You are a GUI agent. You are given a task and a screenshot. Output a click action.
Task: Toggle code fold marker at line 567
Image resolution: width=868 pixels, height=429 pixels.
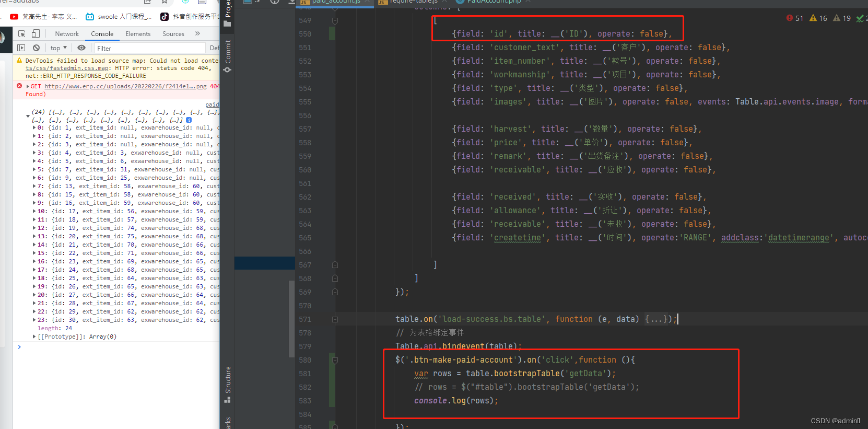click(335, 265)
